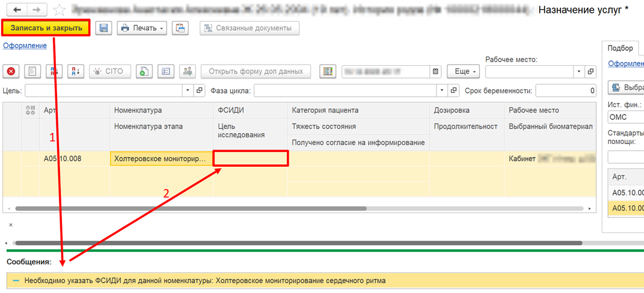Click the add document icon with green plus
Viewport: 644px width, 293px height.
coord(143,71)
